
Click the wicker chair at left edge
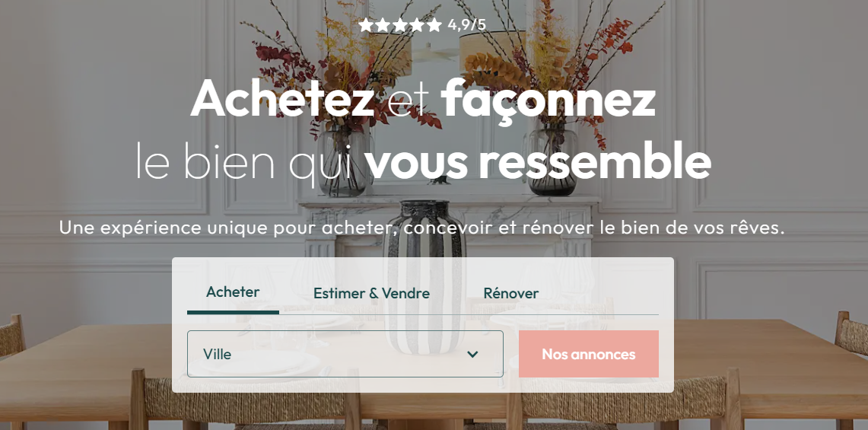click(12, 336)
